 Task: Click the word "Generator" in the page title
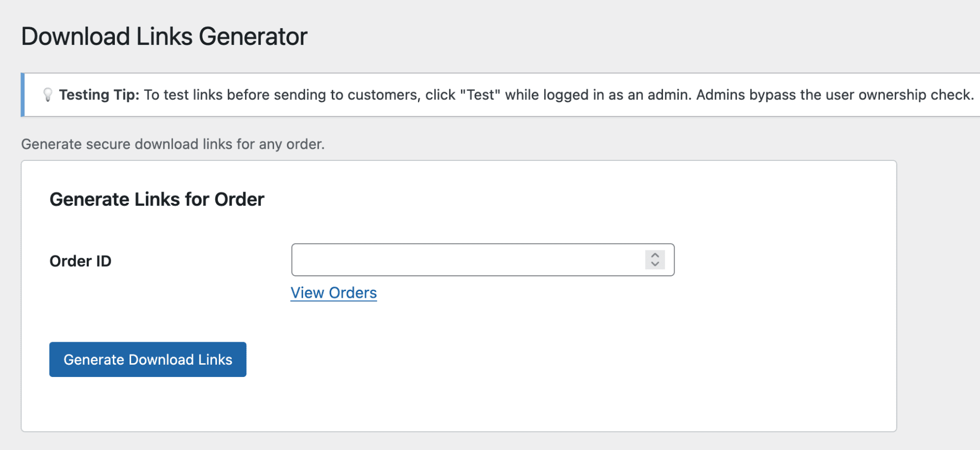point(253,37)
